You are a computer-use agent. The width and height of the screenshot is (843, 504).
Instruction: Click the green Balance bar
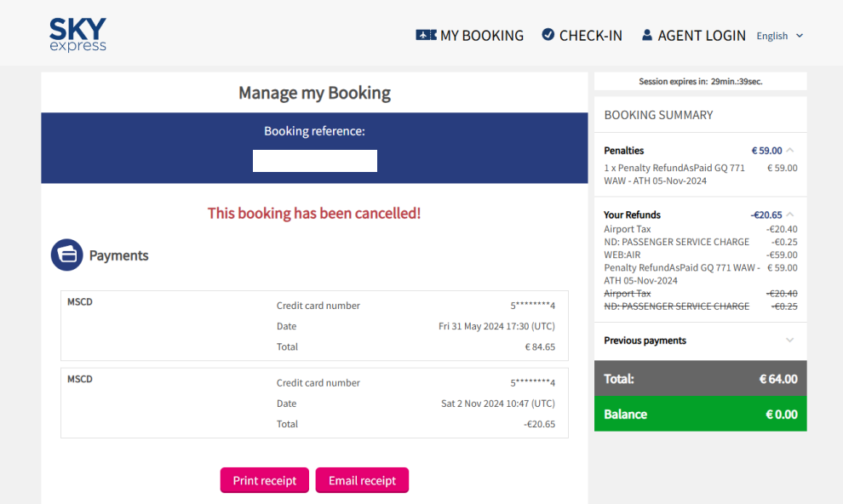700,414
